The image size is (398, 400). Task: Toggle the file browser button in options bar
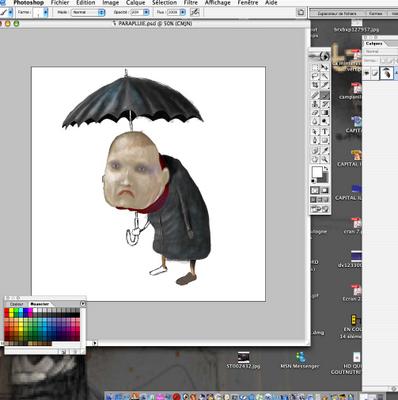coord(301,12)
